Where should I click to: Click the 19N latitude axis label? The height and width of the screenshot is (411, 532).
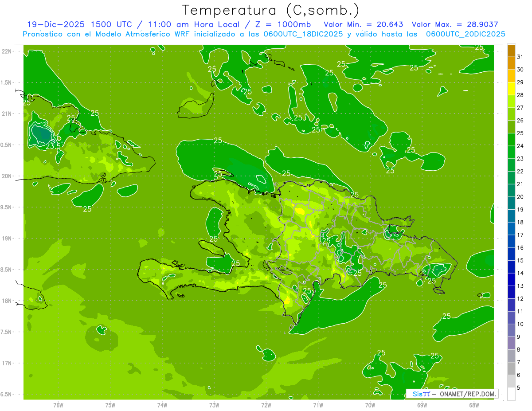(7, 239)
